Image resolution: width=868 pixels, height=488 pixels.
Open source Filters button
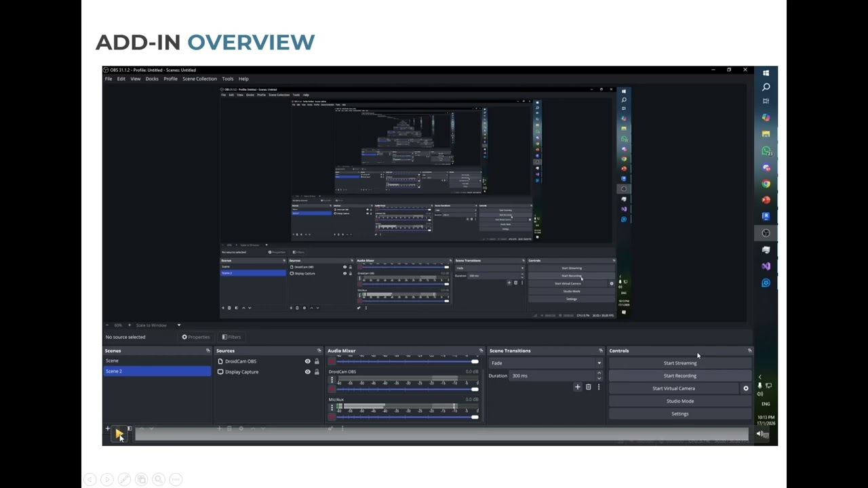click(231, 337)
